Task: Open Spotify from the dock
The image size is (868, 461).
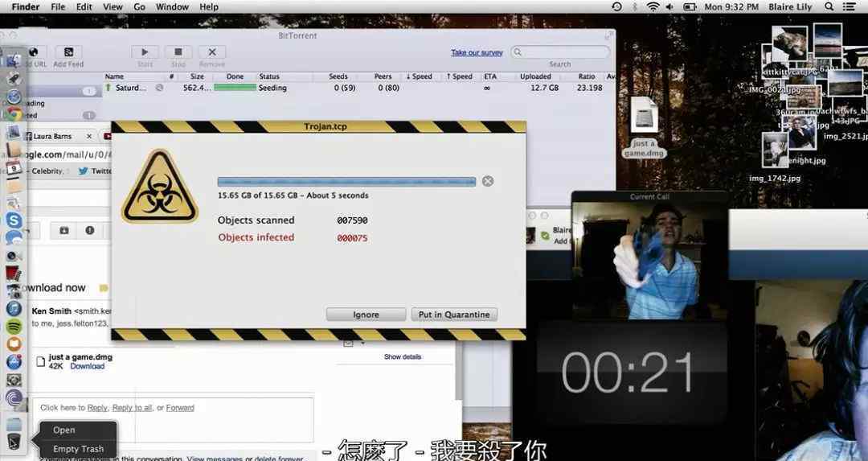Action: coord(14,327)
